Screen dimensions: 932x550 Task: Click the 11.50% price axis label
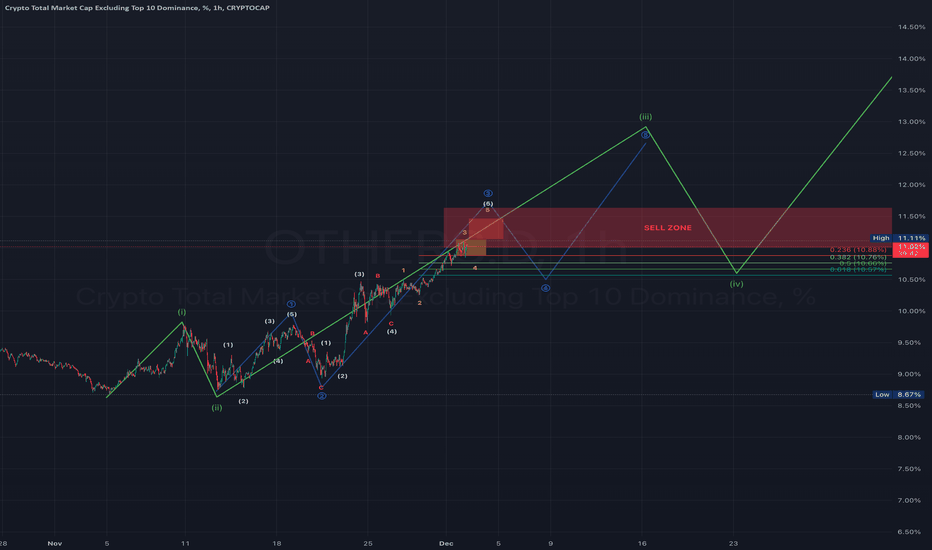pyautogui.click(x=911, y=216)
